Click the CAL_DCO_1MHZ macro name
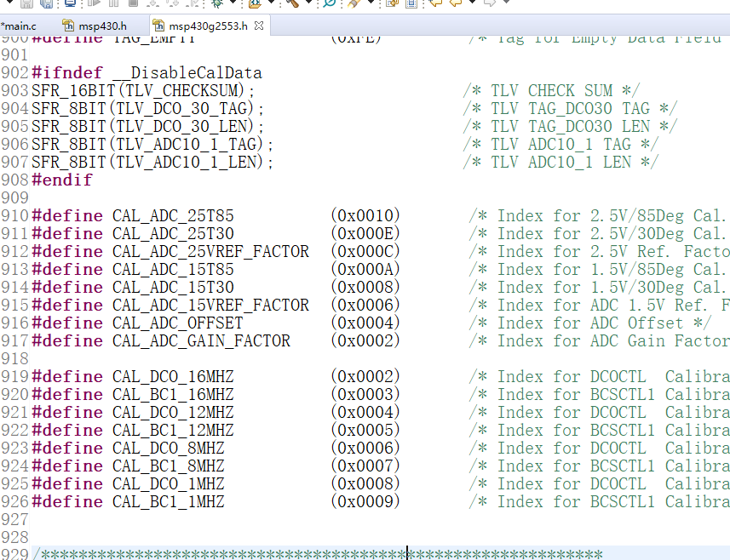730x560 pixels. (169, 484)
